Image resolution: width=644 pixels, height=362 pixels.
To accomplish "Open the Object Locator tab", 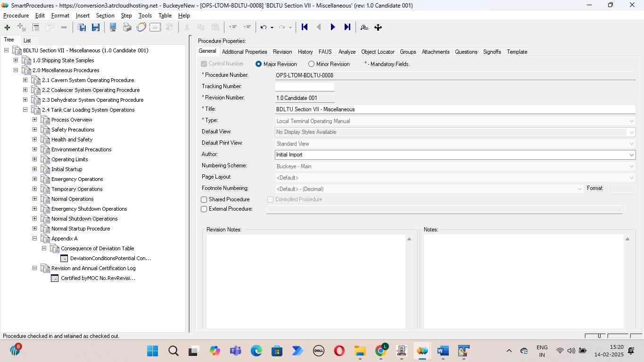I will point(378,52).
